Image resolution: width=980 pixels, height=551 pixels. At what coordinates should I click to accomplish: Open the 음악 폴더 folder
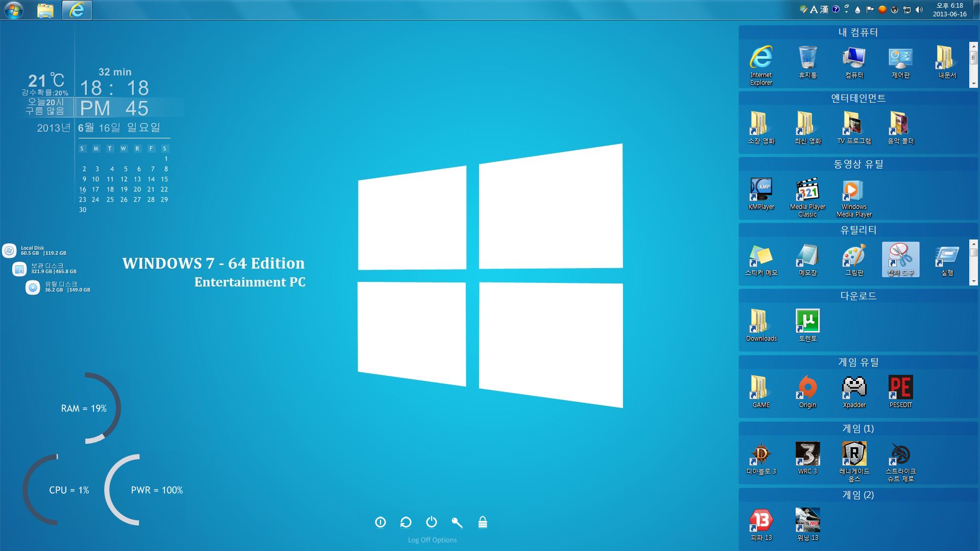900,128
